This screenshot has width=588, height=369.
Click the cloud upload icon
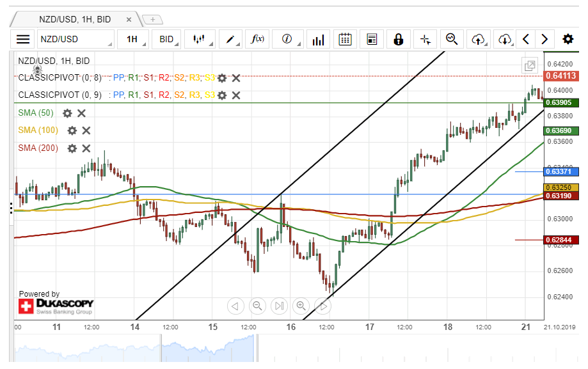(478, 39)
